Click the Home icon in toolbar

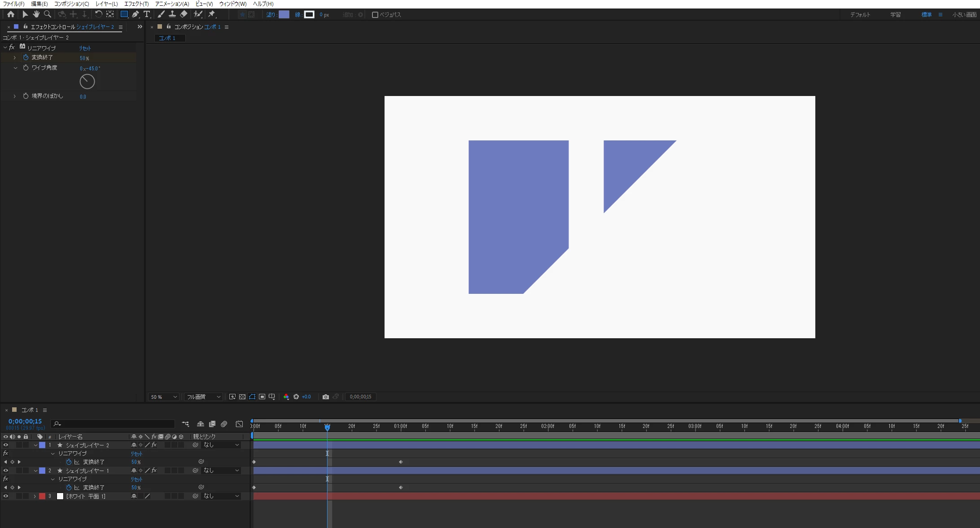(11, 14)
